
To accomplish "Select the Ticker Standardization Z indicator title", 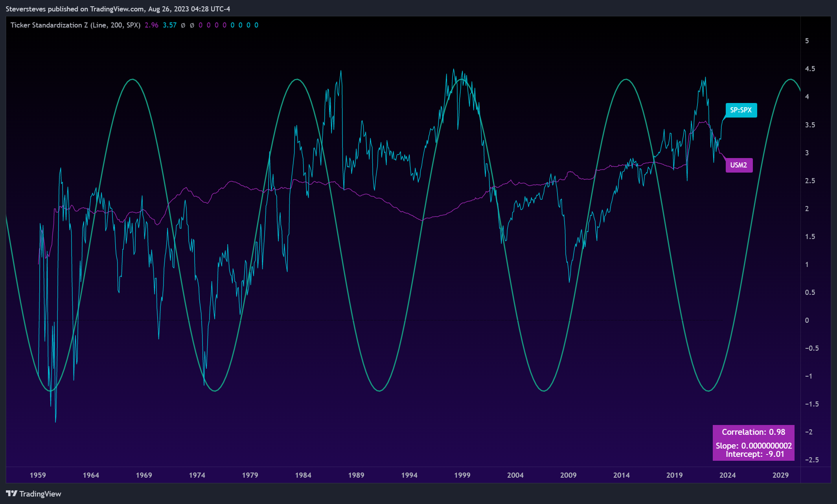I will [x=75, y=25].
